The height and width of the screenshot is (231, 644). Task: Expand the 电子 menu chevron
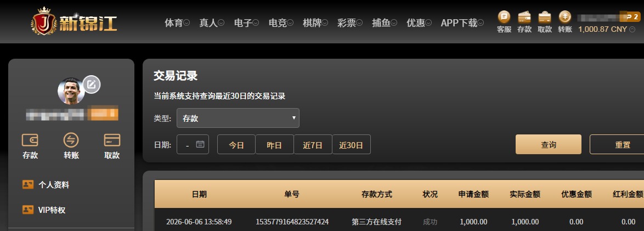256,23
